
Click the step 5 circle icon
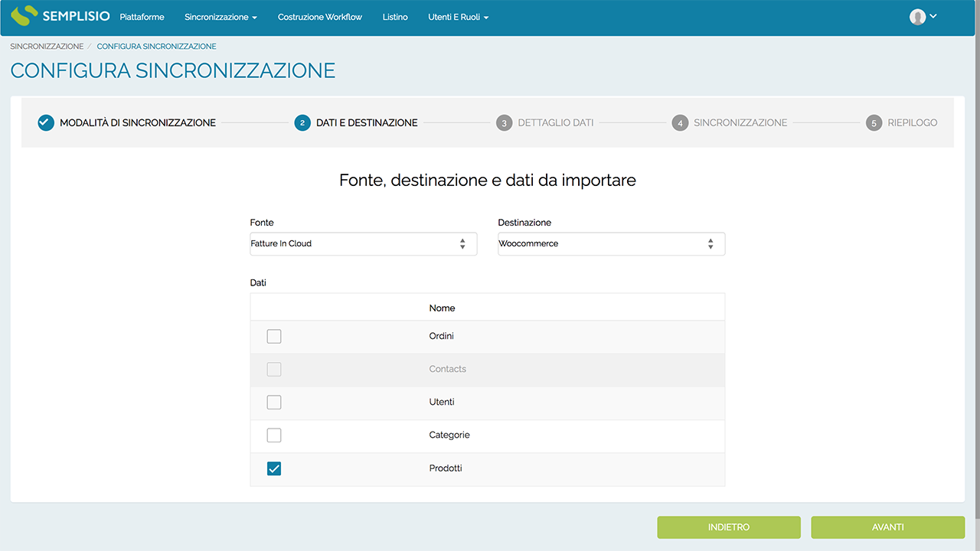874,122
